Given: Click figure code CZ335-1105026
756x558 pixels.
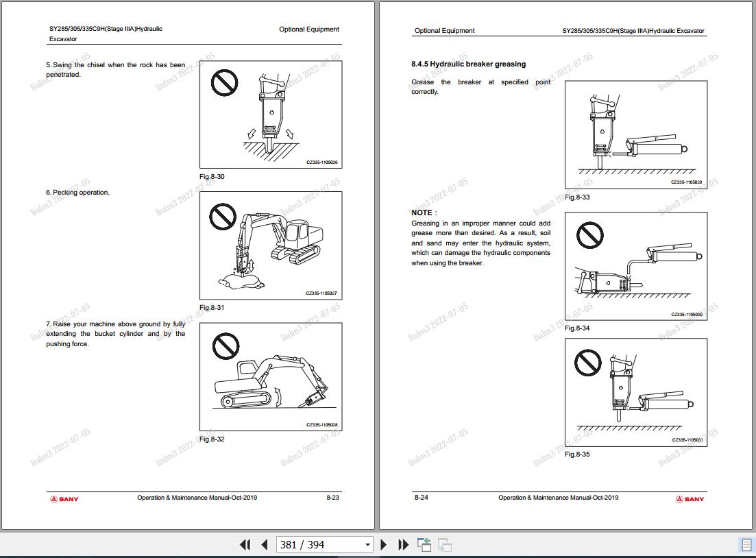Looking at the screenshot, I should pos(322,162).
